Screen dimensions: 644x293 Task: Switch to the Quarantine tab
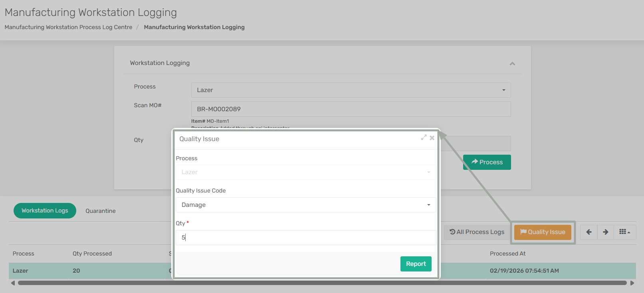(x=101, y=211)
